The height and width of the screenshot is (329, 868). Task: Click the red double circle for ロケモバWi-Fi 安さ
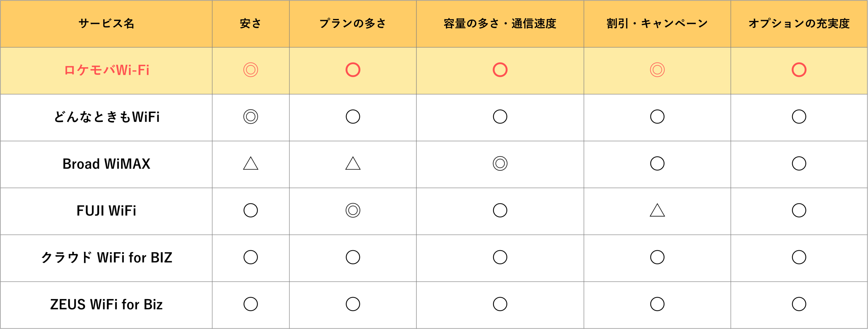pos(251,70)
